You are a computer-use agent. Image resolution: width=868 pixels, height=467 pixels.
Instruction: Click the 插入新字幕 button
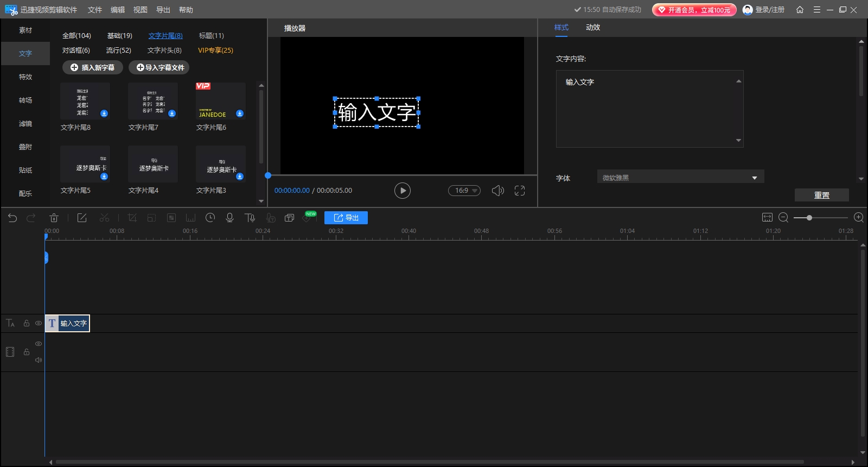tap(93, 67)
